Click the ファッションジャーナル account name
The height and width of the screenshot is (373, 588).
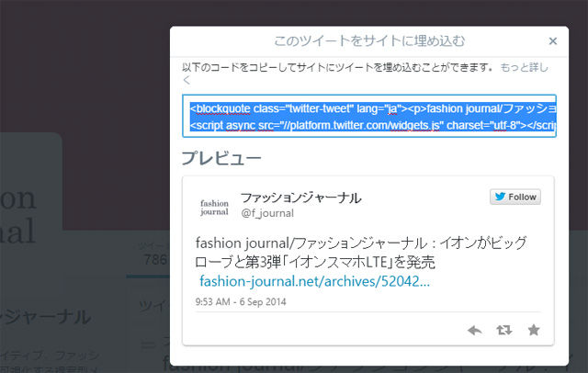pyautogui.click(x=300, y=198)
